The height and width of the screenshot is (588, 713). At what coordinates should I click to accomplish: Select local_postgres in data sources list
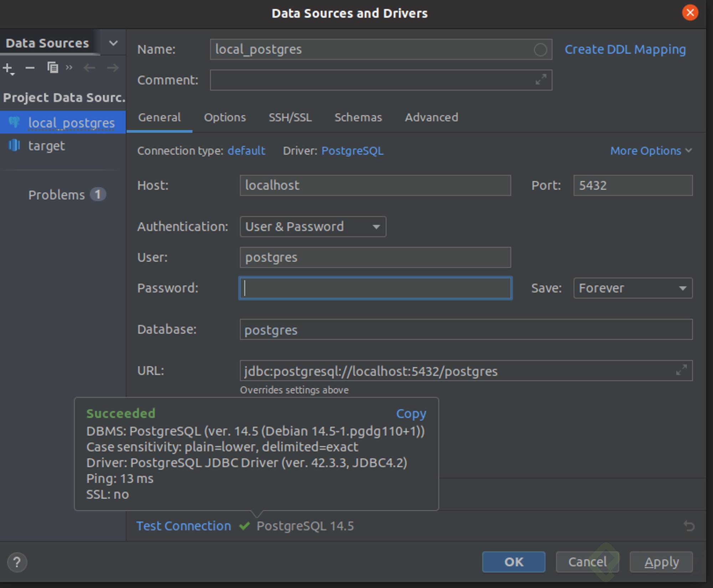63,122
